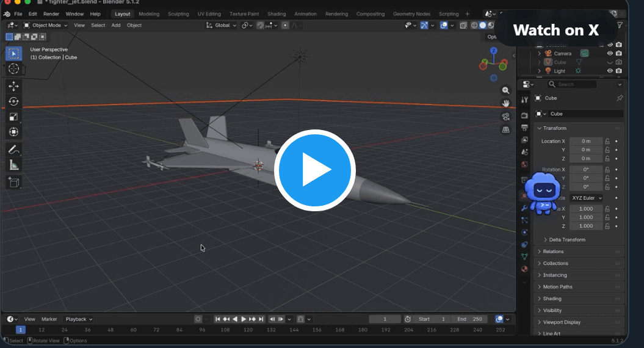Click the current frame number field
This screenshot has height=348, width=644.
tap(385, 319)
